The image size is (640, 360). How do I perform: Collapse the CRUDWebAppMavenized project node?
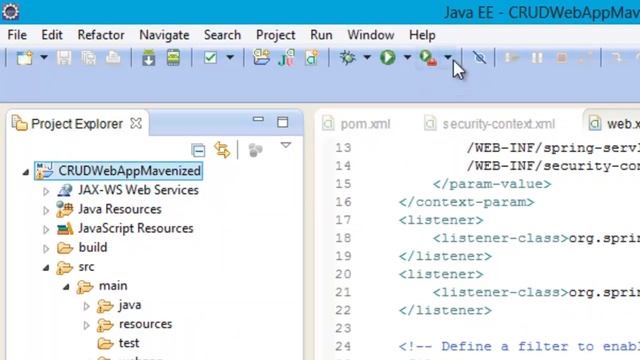coord(26,172)
